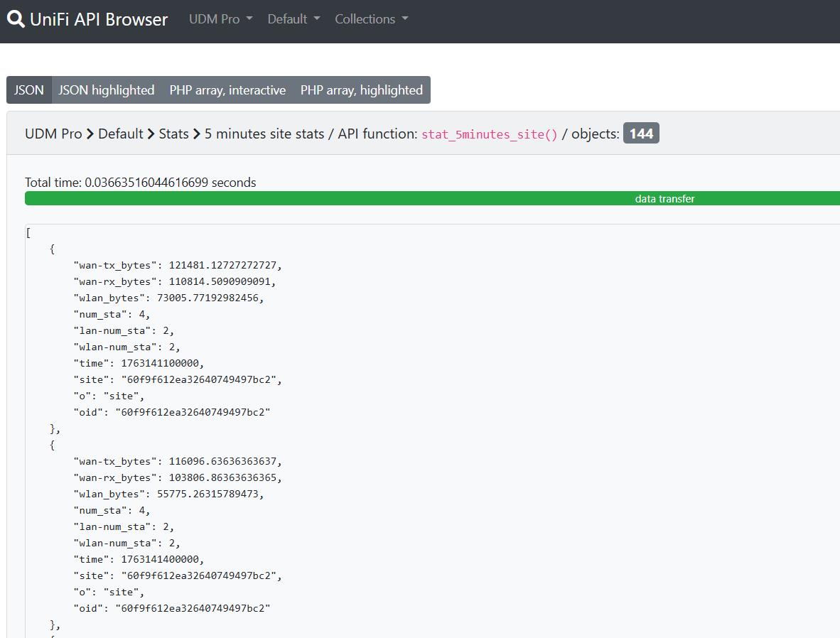Click wlan_bytes value 73005.77192982456

click(208, 298)
